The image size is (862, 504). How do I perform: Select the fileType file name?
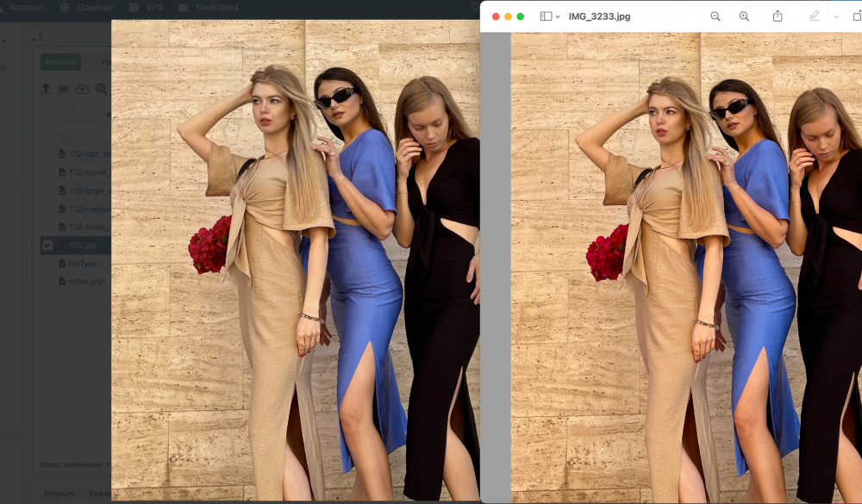83,264
